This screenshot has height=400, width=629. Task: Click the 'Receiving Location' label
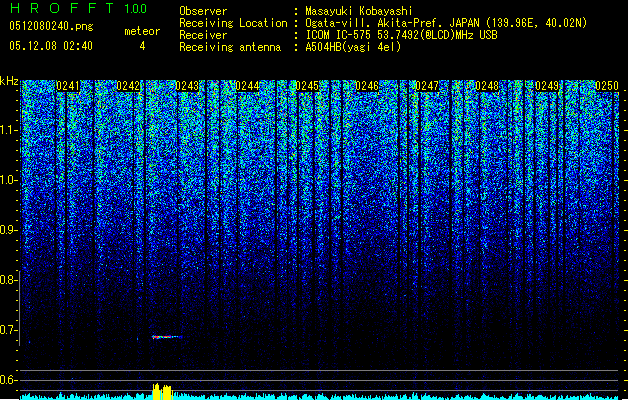(233, 23)
